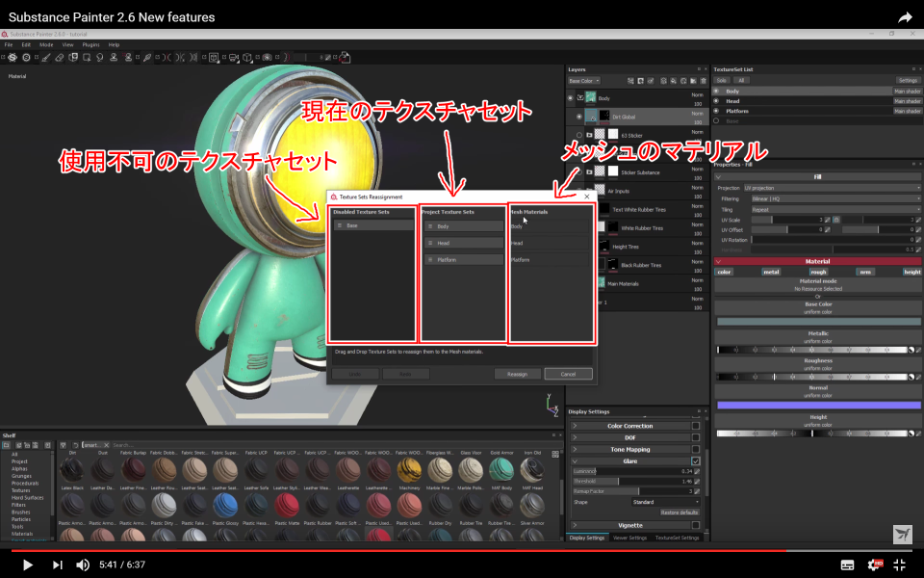Screen dimensions: 924x578
Task: Switch shelf thumbnails grid view icon
Action: (555, 454)
